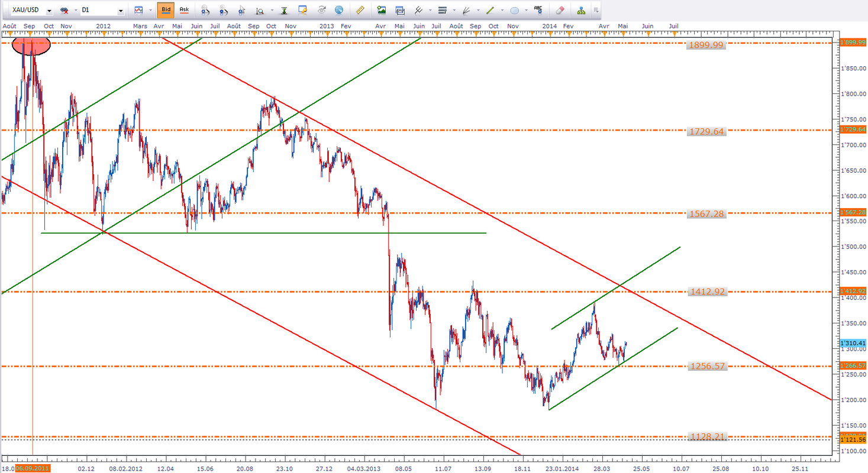Select the zoom-to-area cursor tool
The height and width of the screenshot is (473, 868).
[242, 10]
